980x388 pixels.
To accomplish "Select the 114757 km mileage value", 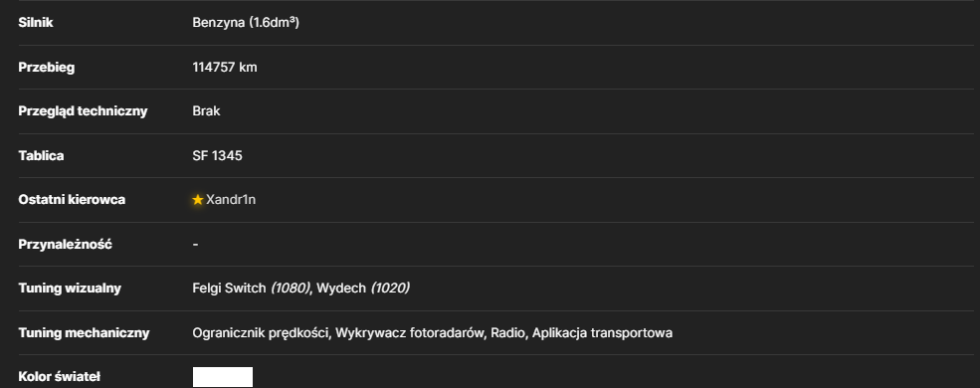I will pos(225,67).
